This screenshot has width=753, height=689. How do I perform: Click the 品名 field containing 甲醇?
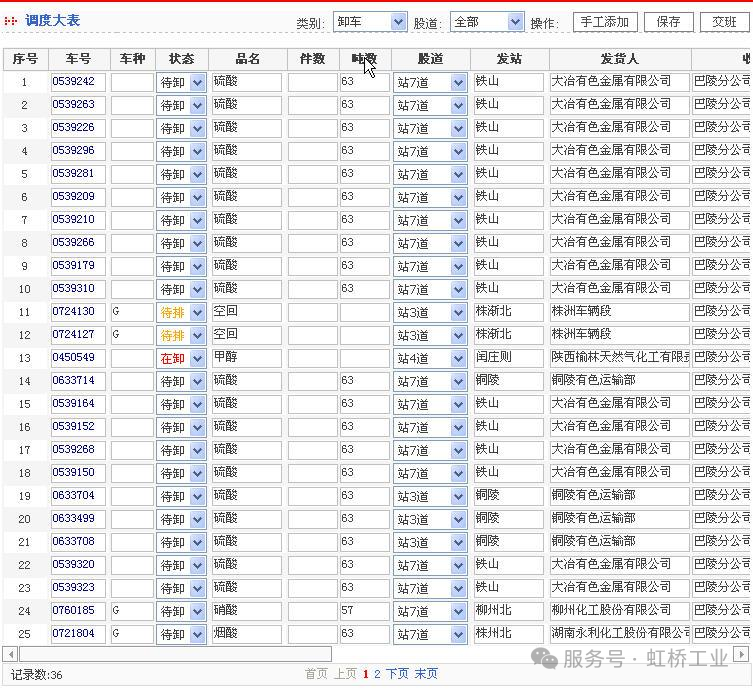click(246, 358)
